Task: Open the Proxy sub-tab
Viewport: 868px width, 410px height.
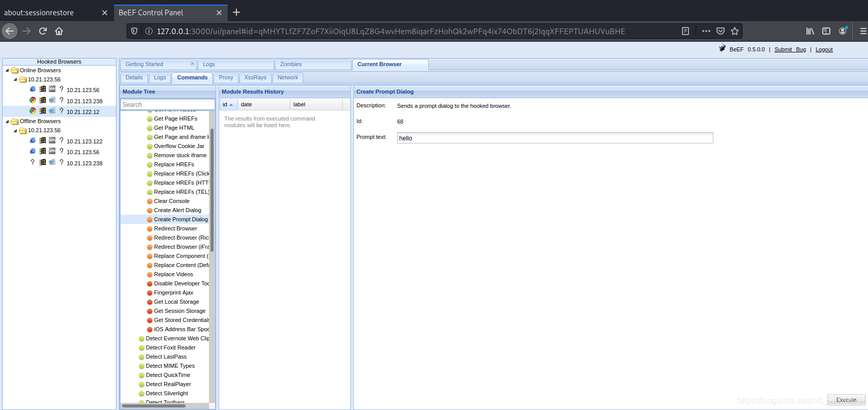Action: point(226,78)
